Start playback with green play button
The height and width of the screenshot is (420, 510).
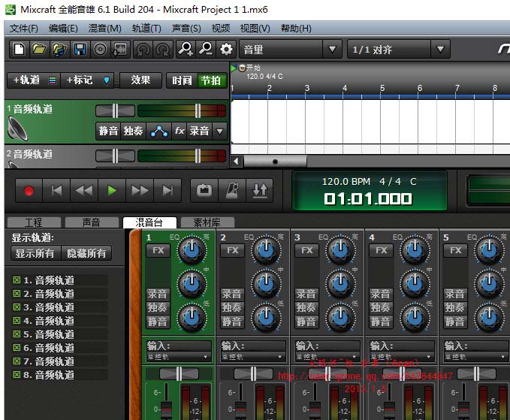pyautogui.click(x=112, y=191)
